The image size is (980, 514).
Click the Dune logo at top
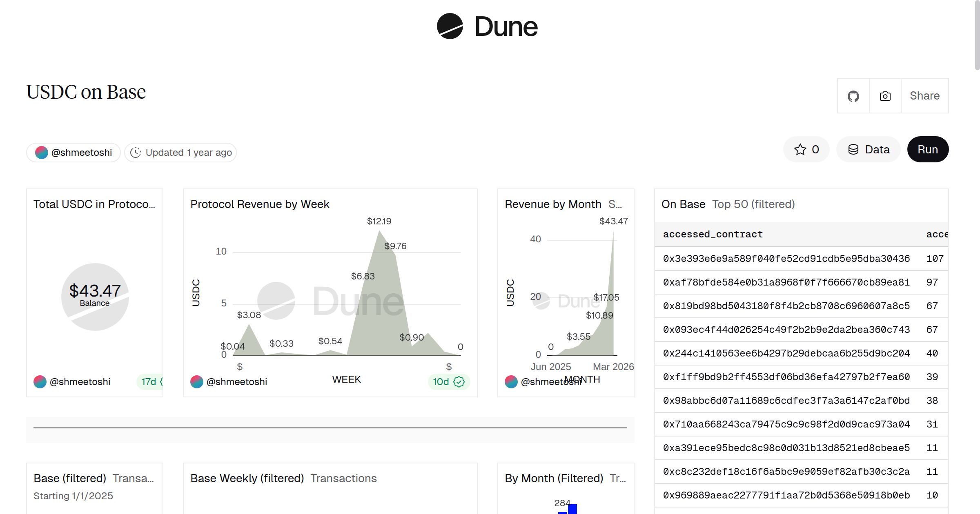[x=487, y=27]
